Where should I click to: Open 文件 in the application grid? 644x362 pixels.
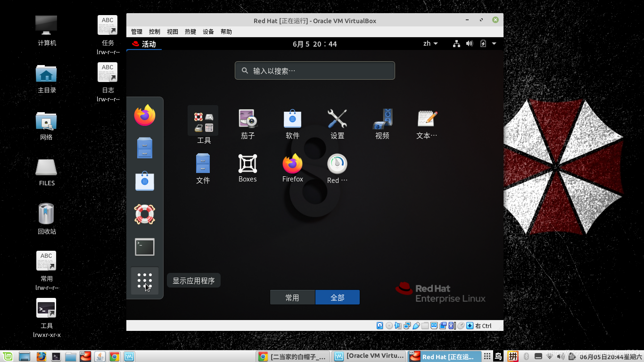203,169
